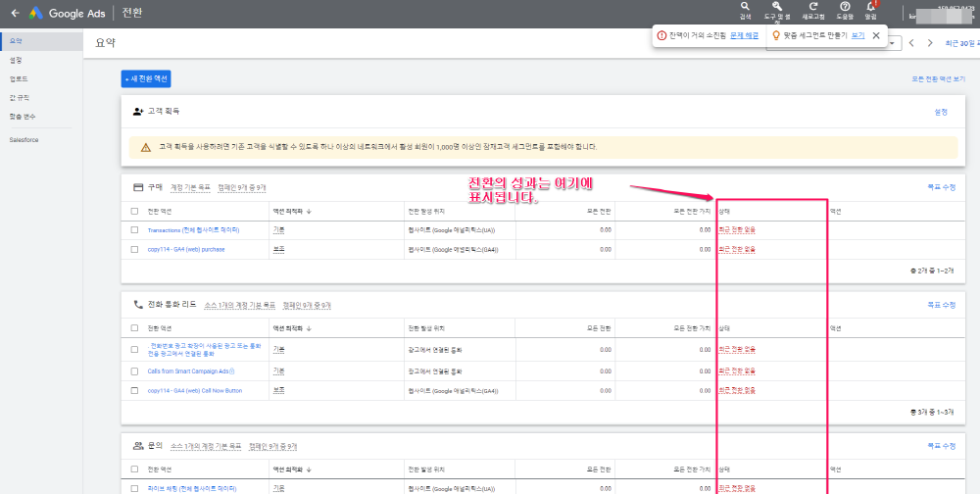Go to the next date range arrow
Screen dimensions: 980x494
click(930, 43)
